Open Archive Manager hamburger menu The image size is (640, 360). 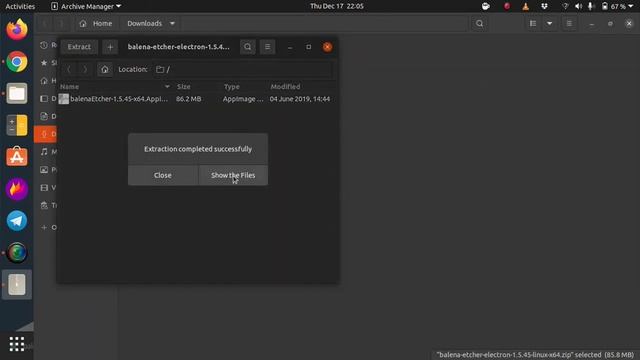click(x=267, y=47)
